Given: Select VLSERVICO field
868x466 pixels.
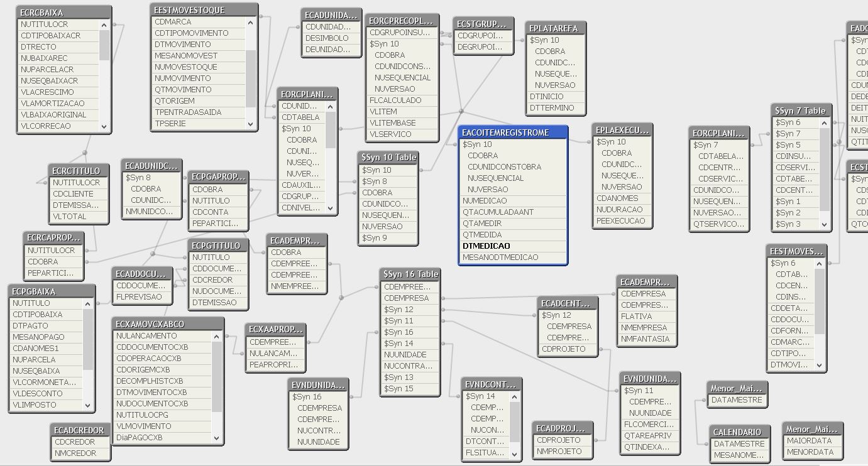Looking at the screenshot, I should pos(402,134).
